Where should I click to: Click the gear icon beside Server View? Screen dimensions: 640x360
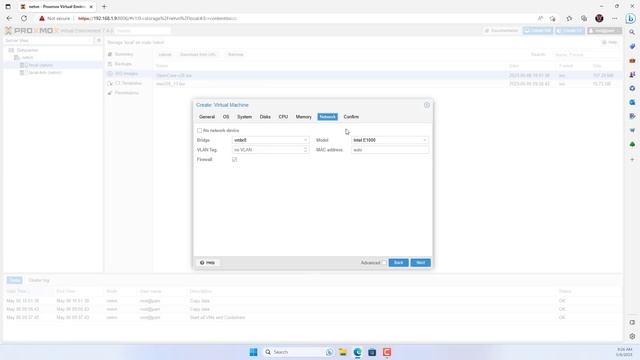[98, 41]
